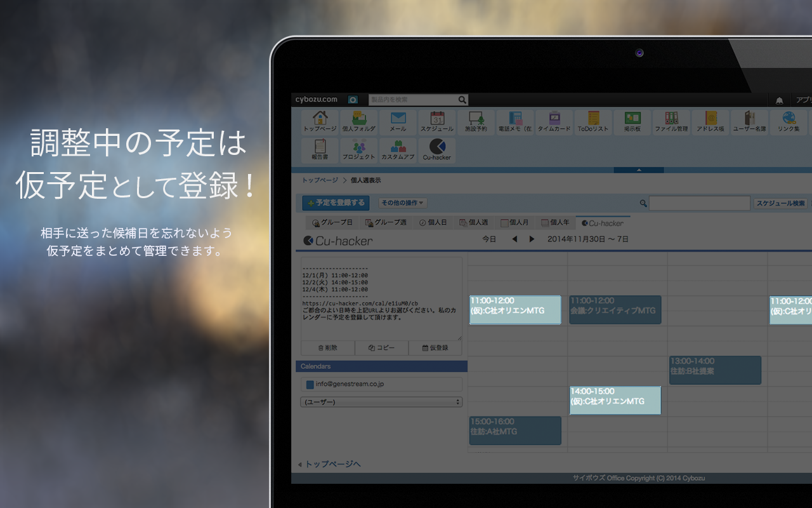This screenshot has width=812, height=508.
Task: Open the カスタムアプリ icon
Action: (x=398, y=150)
